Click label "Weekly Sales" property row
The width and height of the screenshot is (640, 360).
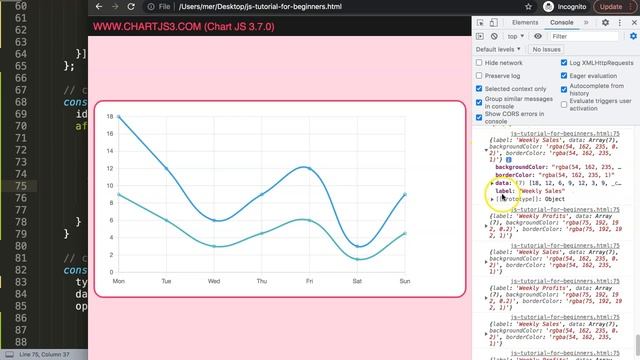click(530, 191)
